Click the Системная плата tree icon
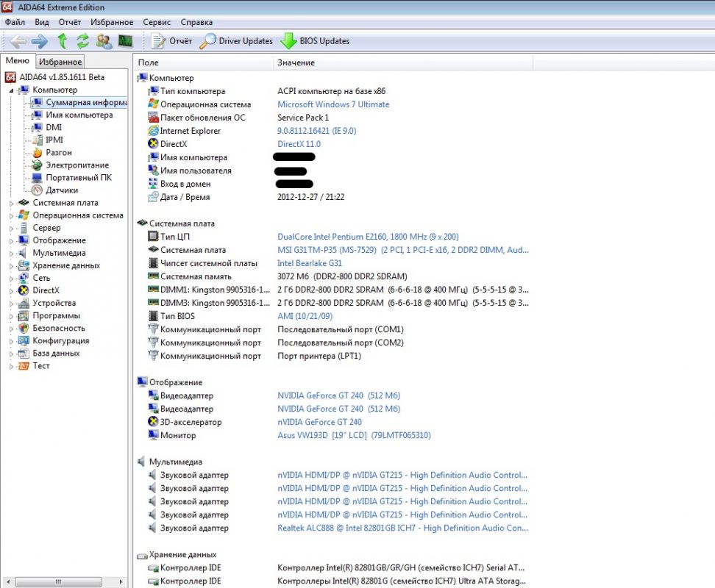715x588 pixels. coord(24,203)
